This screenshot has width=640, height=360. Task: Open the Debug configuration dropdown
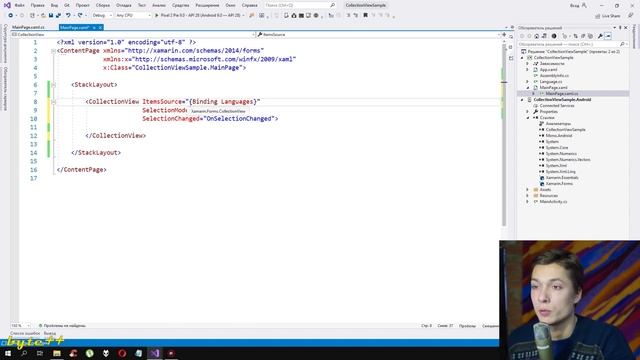point(102,15)
